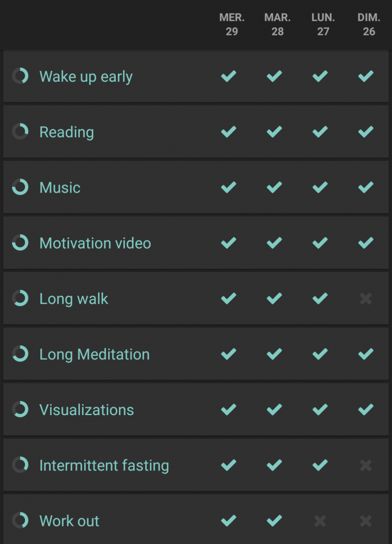
Task: Select the Long Meditation progress ring
Action: [20, 354]
